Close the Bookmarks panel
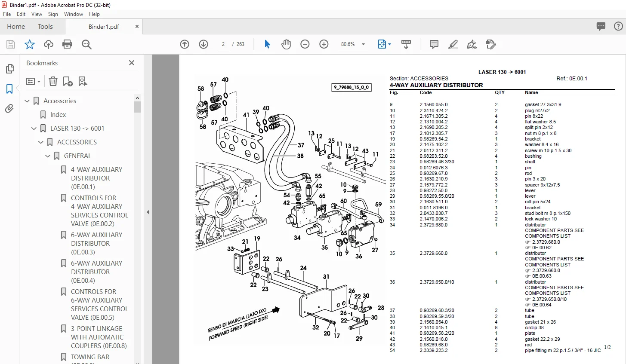Screen dimensions: 626x364 coord(132,63)
